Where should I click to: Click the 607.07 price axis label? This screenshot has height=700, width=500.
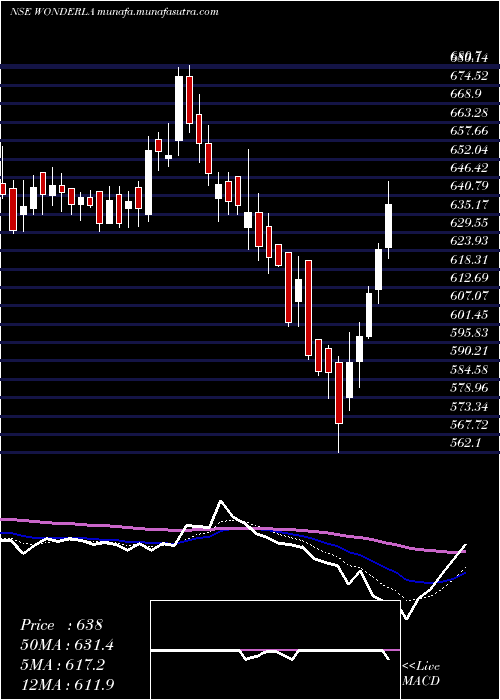tap(468, 297)
